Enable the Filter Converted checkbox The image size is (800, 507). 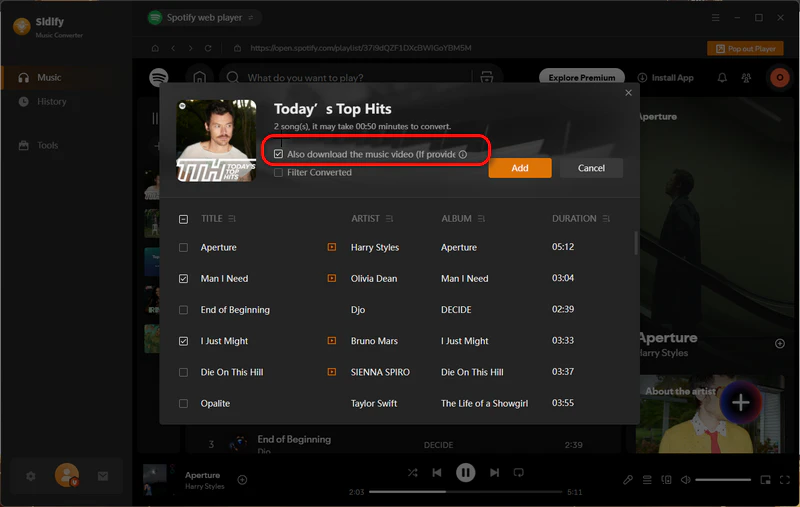278,172
